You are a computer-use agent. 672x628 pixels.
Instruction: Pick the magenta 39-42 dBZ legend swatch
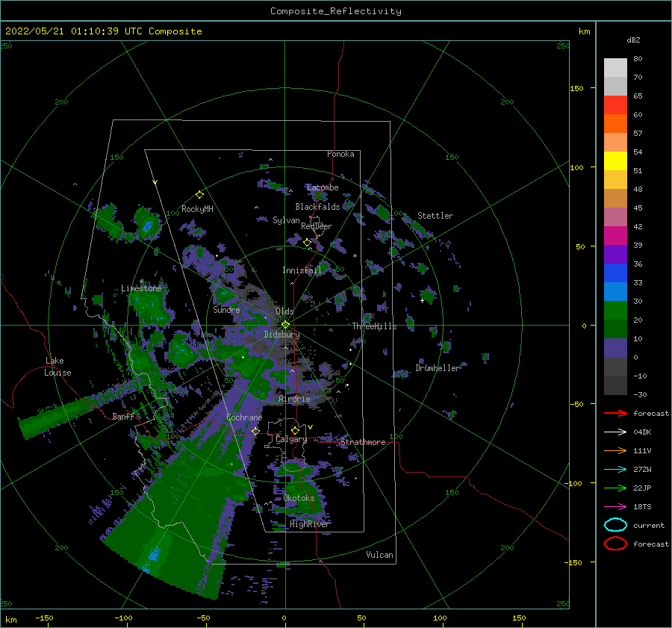(x=615, y=236)
